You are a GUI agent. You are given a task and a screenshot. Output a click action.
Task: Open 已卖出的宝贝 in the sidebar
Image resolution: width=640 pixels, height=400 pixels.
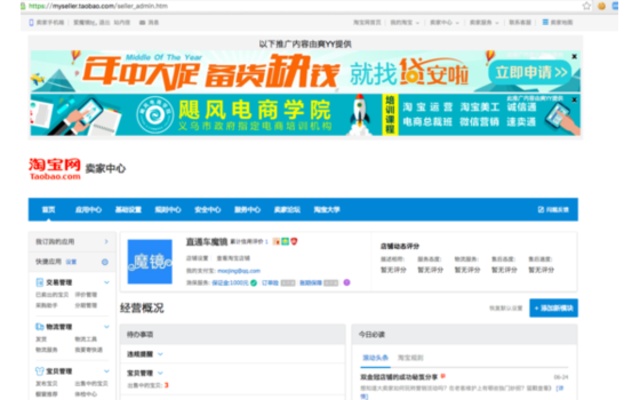coord(52,294)
